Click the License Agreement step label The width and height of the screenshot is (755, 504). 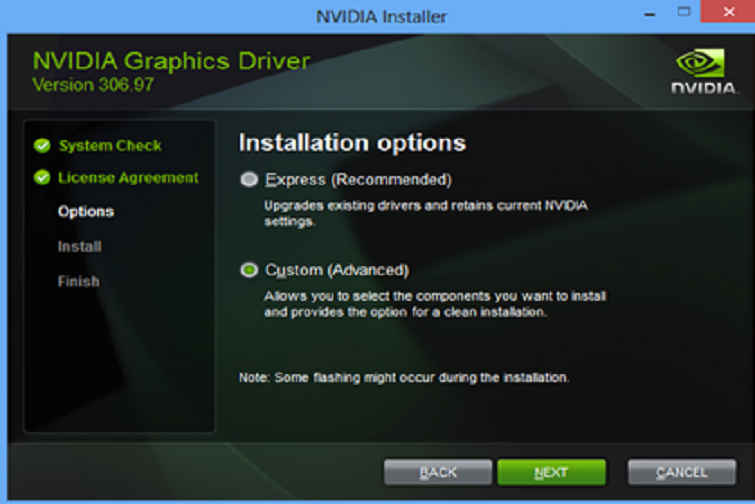pyautogui.click(x=128, y=178)
